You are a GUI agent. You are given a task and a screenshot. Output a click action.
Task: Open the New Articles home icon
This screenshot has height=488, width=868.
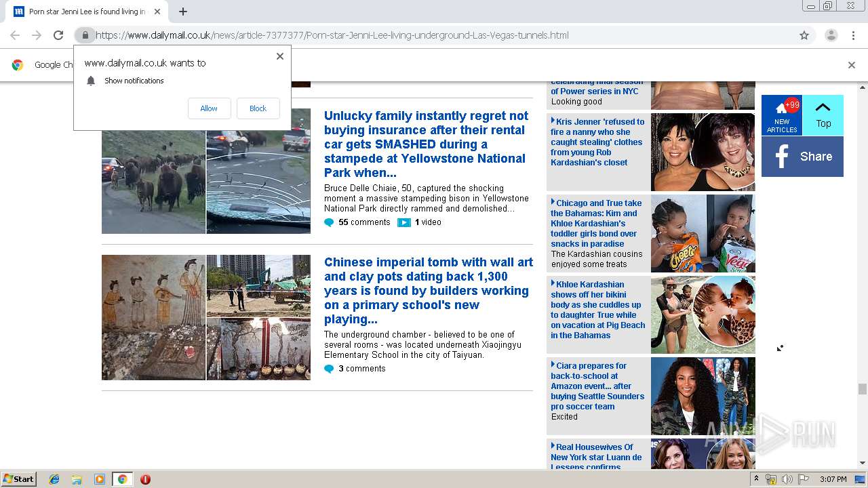[x=782, y=115]
